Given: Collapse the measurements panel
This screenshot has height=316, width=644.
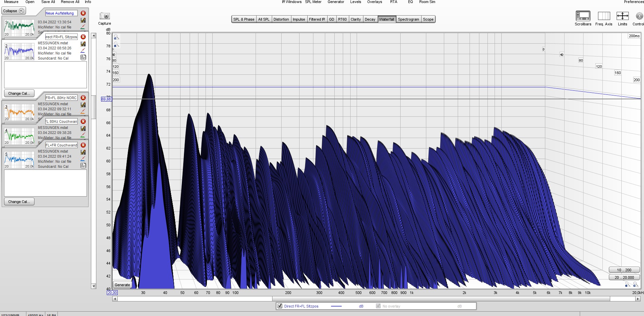Looking at the screenshot, I should coord(14,11).
